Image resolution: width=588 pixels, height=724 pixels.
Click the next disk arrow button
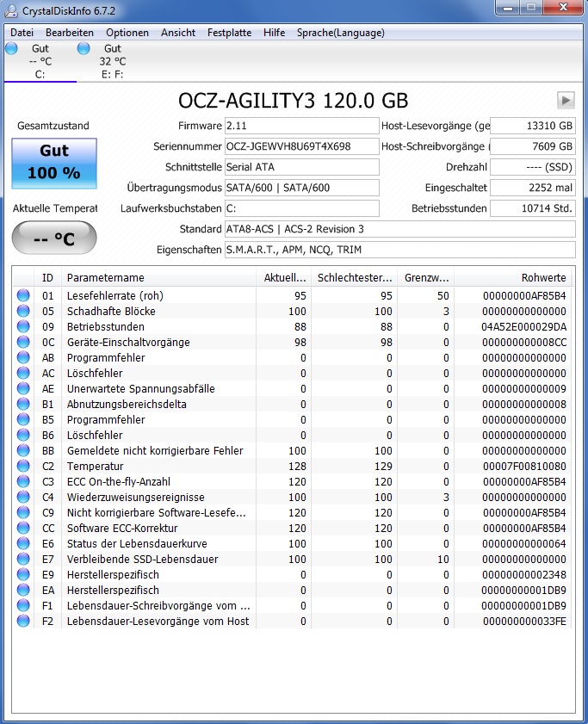(x=566, y=100)
